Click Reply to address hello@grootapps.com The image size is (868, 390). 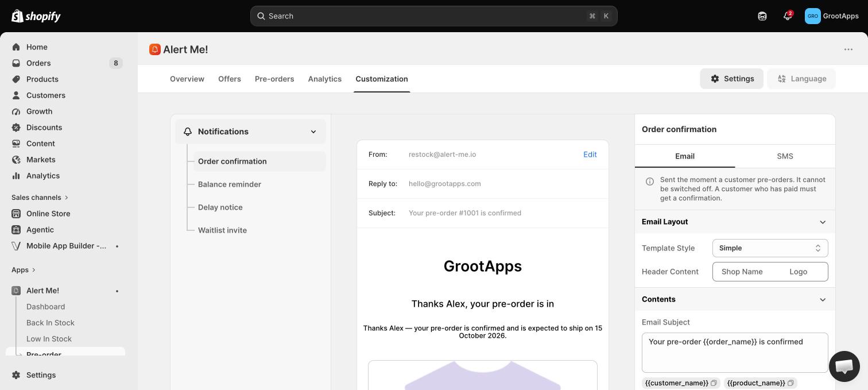click(445, 184)
